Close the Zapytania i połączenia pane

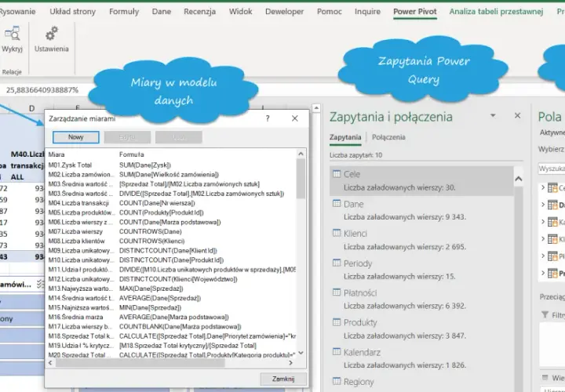coord(517,115)
